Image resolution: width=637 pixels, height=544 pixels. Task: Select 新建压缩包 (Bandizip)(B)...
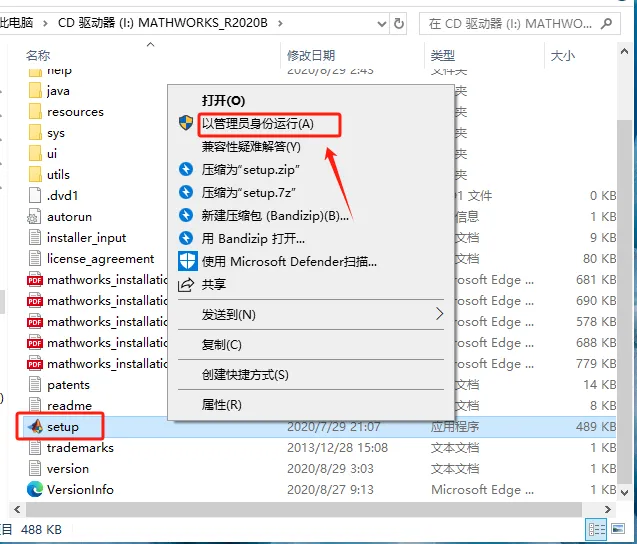pos(275,215)
